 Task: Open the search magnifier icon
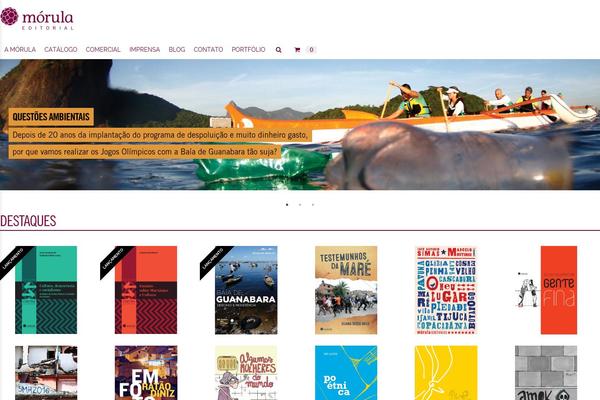point(279,50)
